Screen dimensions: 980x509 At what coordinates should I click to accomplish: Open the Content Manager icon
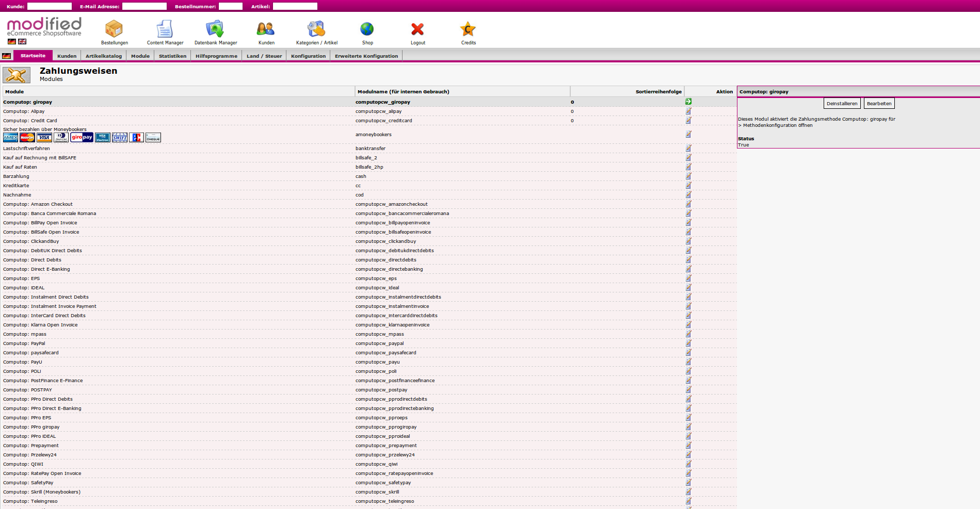pyautogui.click(x=165, y=29)
